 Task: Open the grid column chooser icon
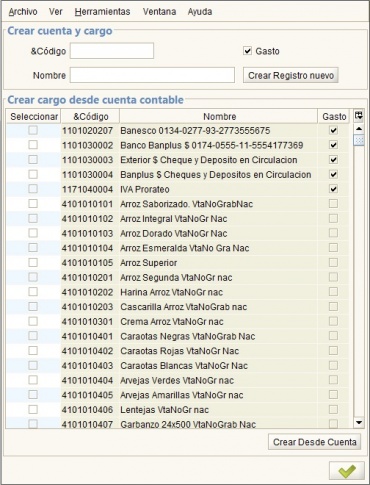coord(359,116)
